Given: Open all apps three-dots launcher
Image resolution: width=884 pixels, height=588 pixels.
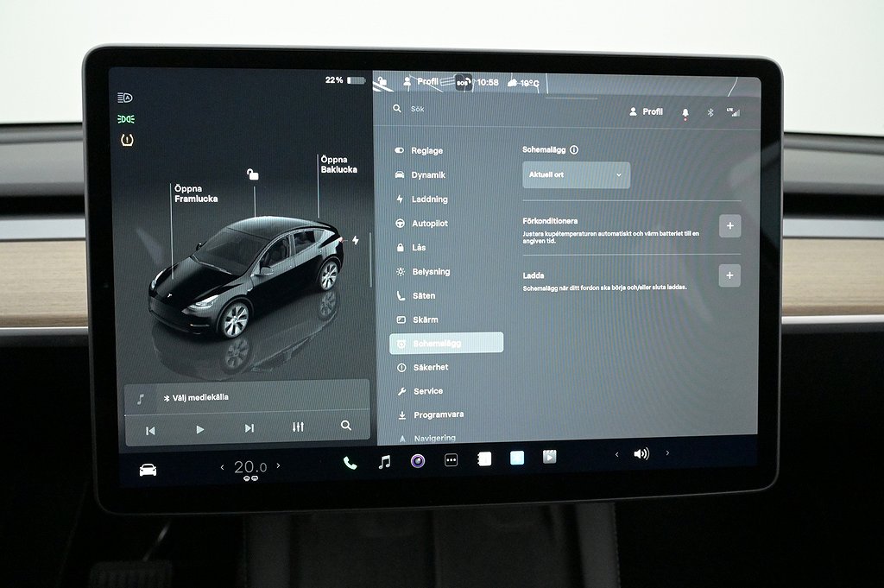Looking at the screenshot, I should pyautogui.click(x=451, y=461).
